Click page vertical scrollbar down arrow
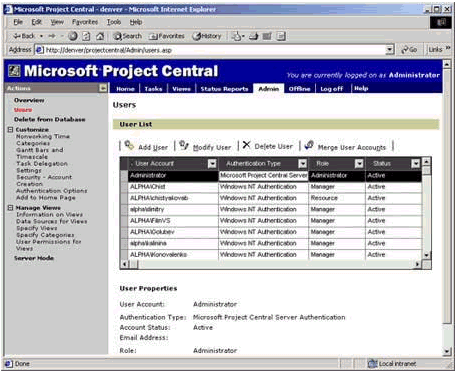456x372 pixels. (447, 351)
